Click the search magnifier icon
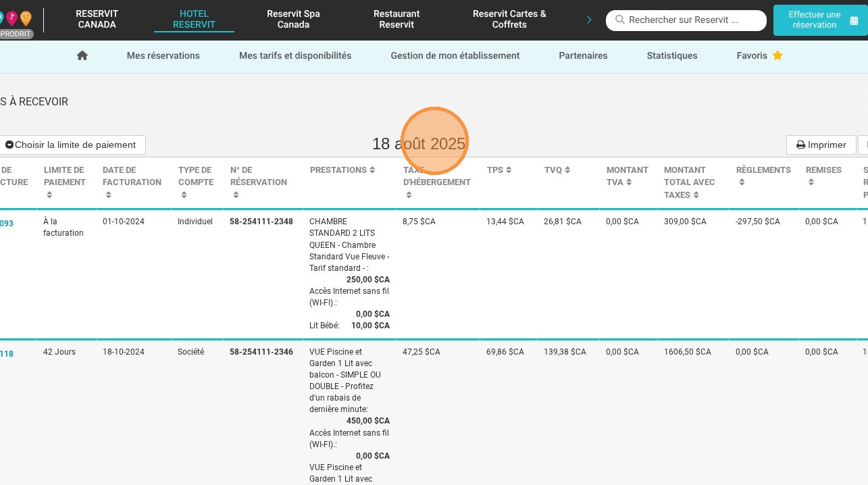 point(619,20)
